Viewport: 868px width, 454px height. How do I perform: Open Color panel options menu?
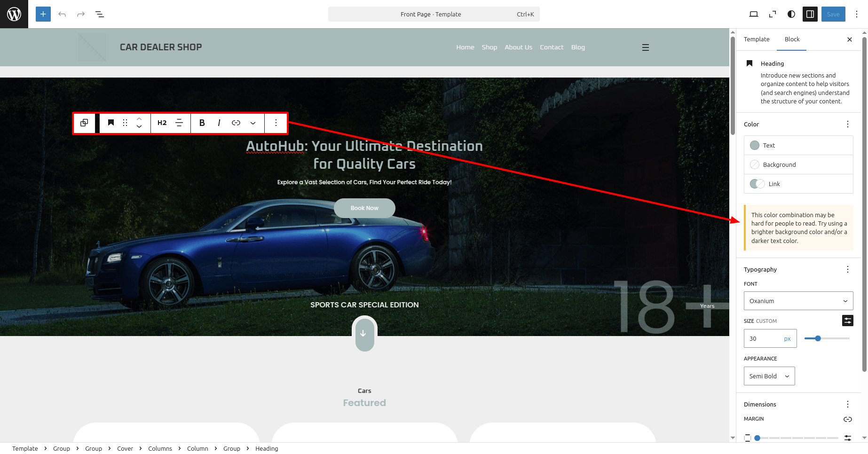point(848,124)
